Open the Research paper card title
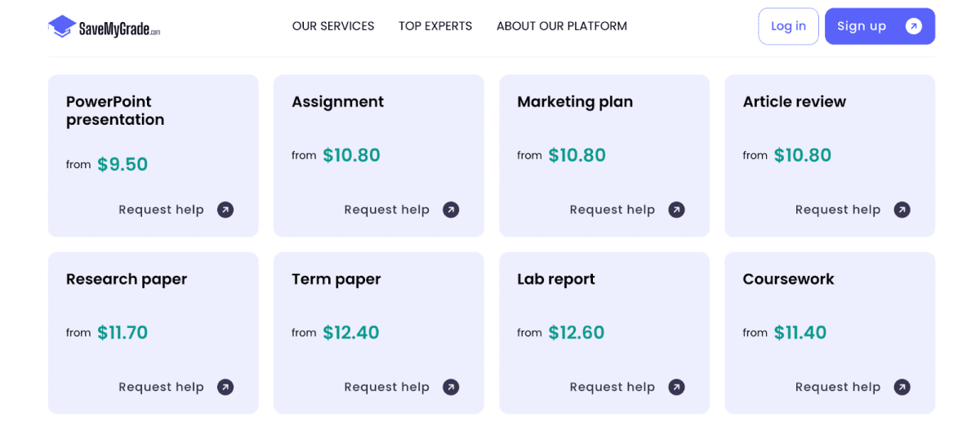 [127, 279]
